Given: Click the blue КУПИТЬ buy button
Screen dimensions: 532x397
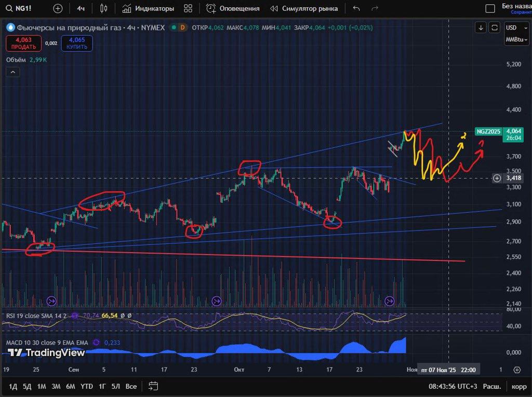Looking at the screenshot, I should [76, 43].
